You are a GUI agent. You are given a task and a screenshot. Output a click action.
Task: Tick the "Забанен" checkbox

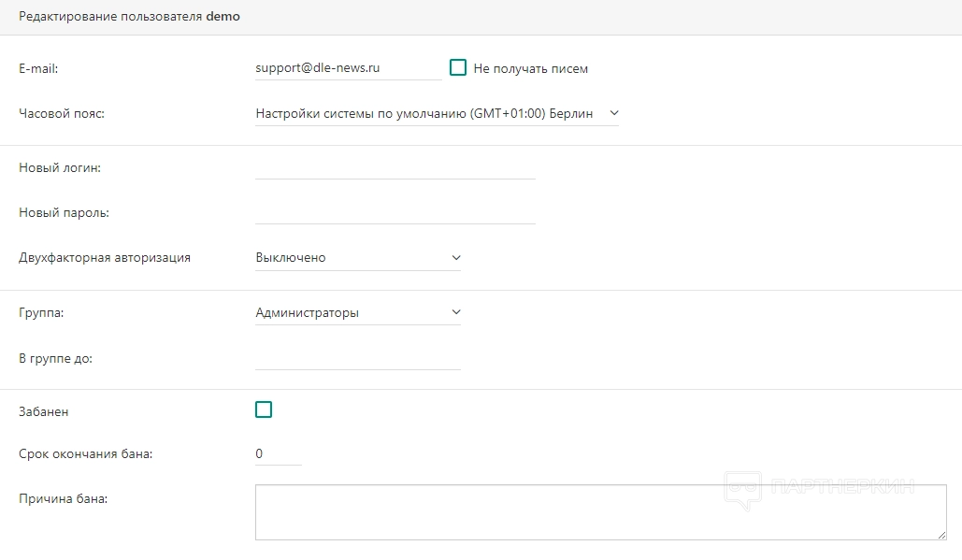coord(264,409)
